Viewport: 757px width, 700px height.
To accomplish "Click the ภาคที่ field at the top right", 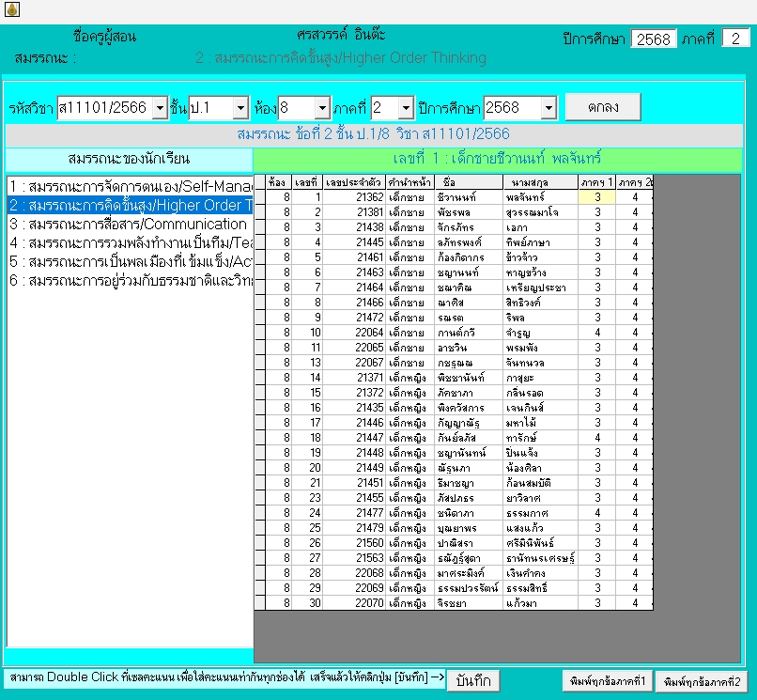I will pyautogui.click(x=735, y=39).
